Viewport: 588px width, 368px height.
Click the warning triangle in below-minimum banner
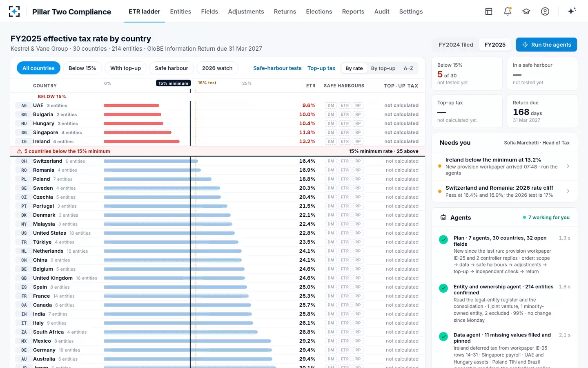point(19,151)
